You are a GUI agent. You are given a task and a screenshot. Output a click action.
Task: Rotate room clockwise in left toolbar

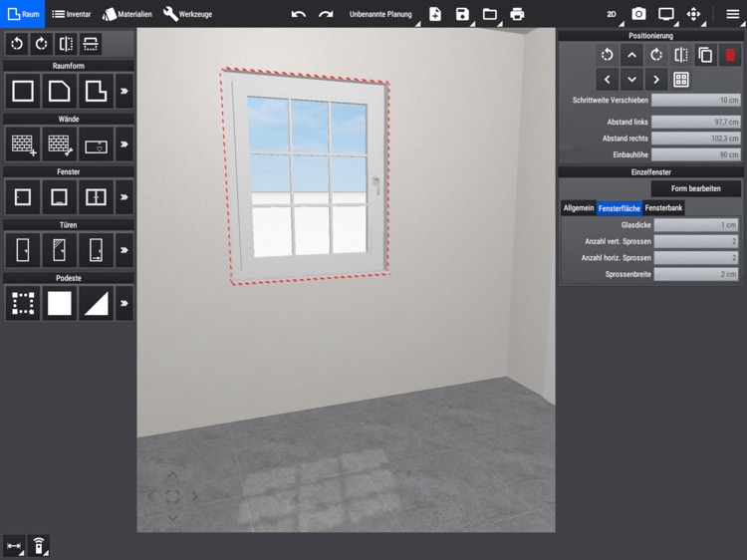42,44
